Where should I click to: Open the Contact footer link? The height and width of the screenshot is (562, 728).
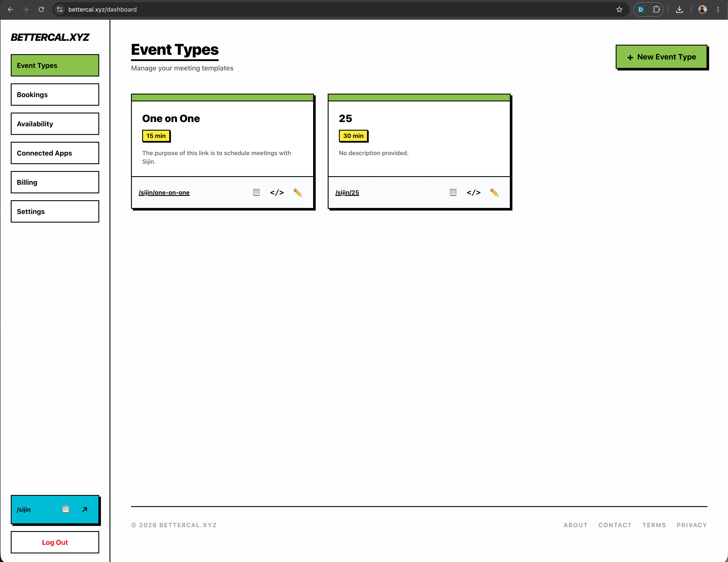tap(615, 525)
